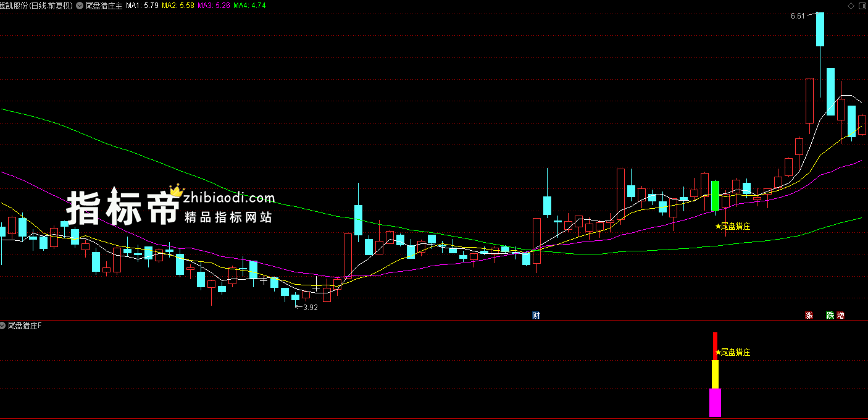Click the green 跌 event marker
The image size is (868, 420).
click(x=830, y=316)
